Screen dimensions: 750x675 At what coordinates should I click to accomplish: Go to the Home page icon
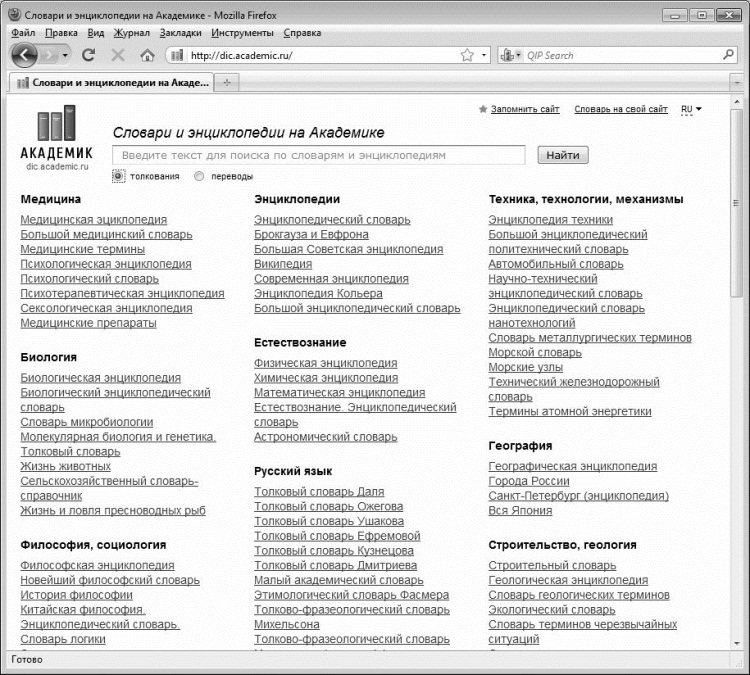point(147,55)
